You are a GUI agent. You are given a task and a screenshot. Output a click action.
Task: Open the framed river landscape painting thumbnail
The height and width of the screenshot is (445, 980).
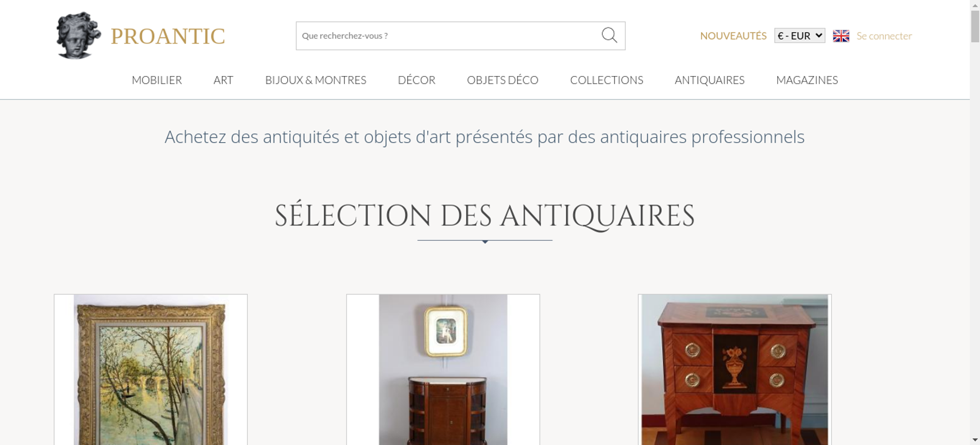point(151,370)
